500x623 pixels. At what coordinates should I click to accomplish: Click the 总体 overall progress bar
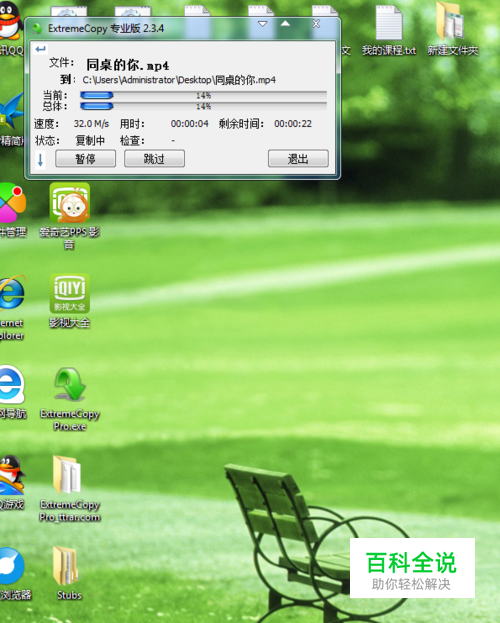203,106
